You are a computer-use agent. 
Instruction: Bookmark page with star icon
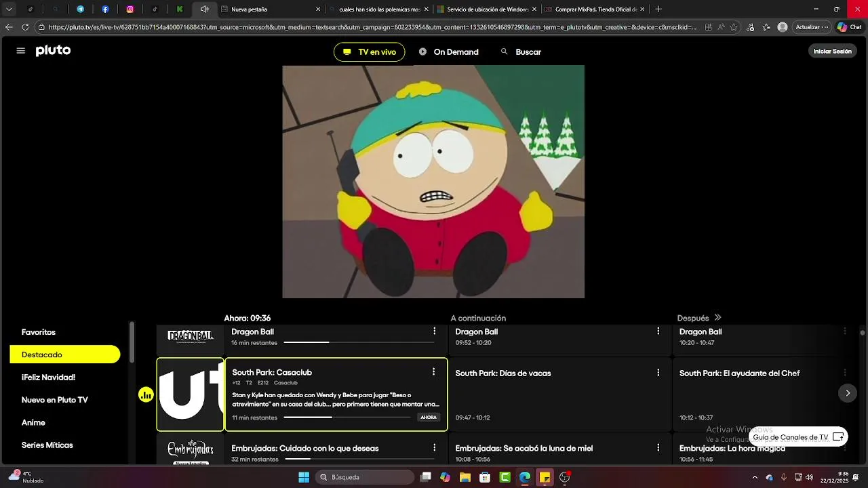point(734,27)
